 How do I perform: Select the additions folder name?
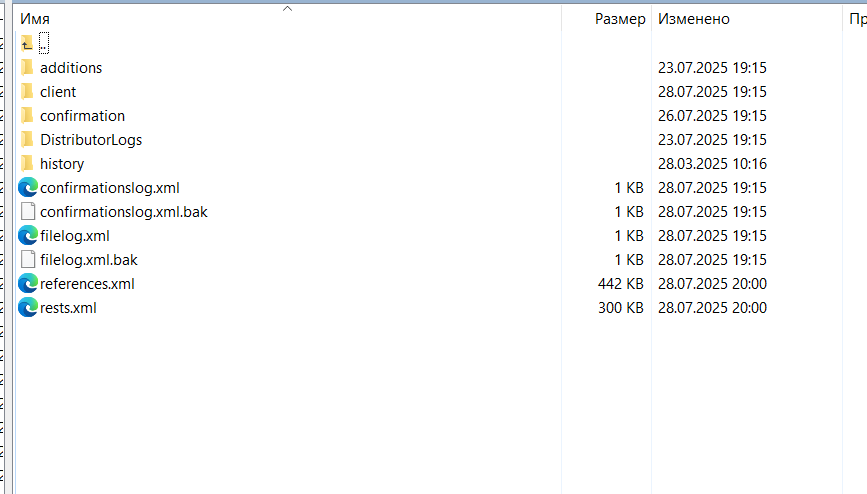[71, 67]
